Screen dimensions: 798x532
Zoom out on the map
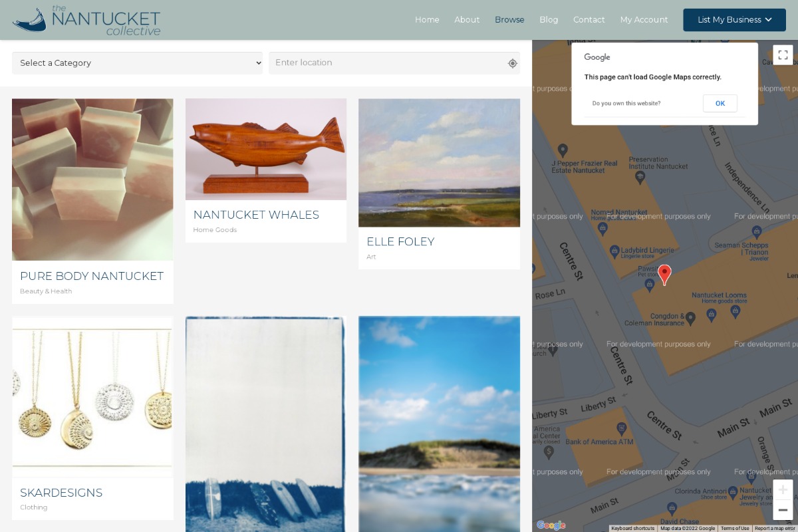(x=783, y=510)
